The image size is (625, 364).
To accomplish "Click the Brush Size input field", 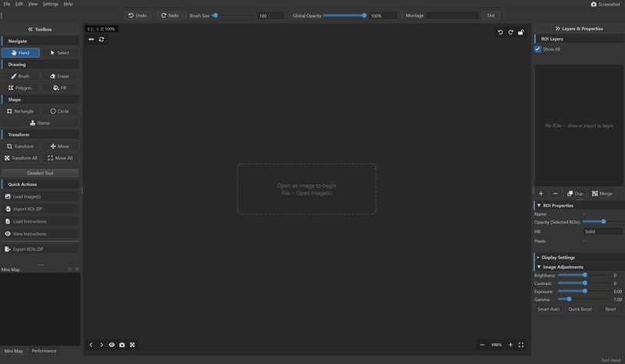I will pyautogui.click(x=270, y=16).
